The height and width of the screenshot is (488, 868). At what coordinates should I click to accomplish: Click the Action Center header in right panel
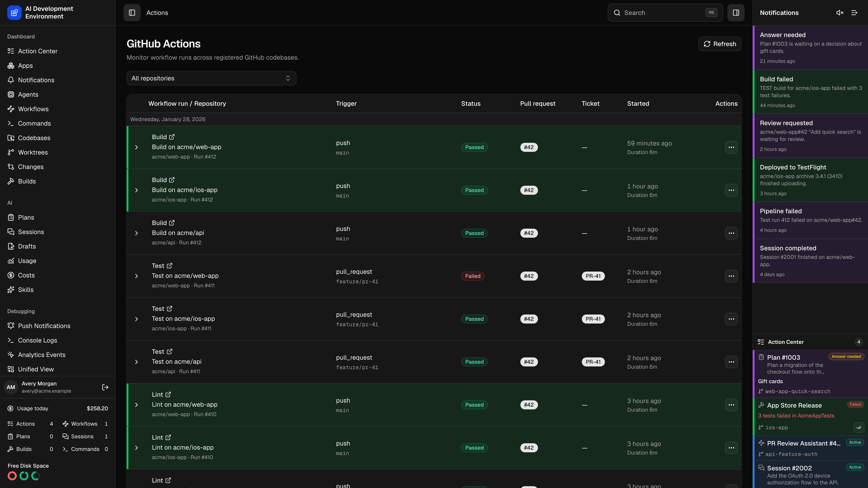(810, 342)
